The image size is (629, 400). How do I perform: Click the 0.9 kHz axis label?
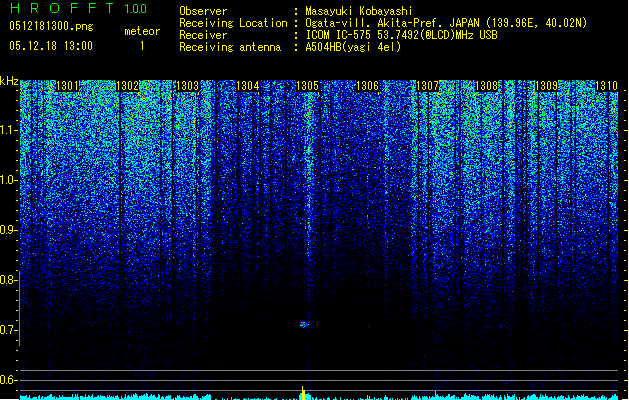click(x=9, y=230)
